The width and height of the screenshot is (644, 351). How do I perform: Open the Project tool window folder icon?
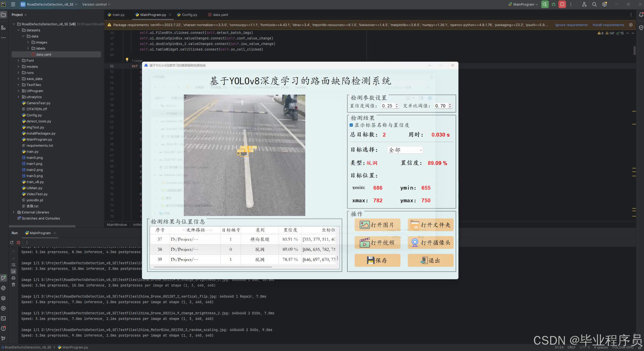[x=3, y=15]
